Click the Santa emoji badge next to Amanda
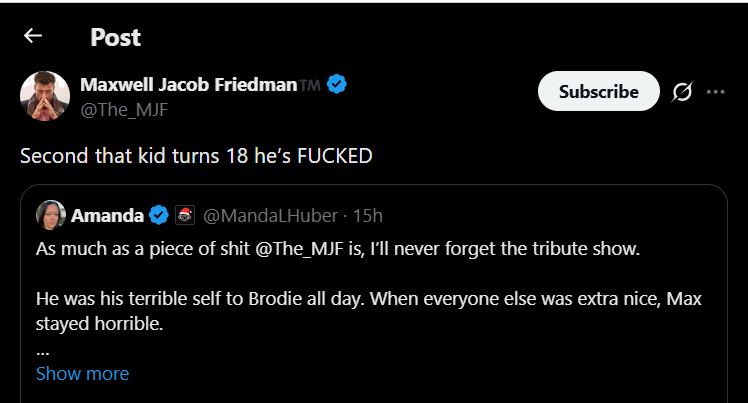Viewport: 748px width, 403px height. pyautogui.click(x=184, y=215)
